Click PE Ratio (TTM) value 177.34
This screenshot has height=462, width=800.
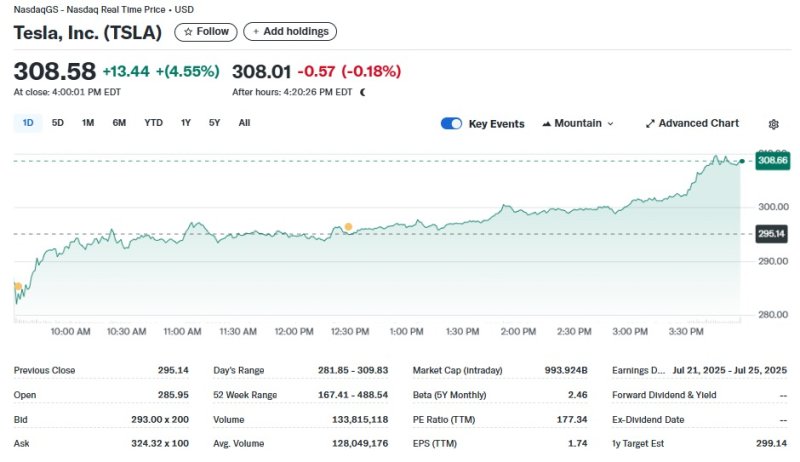coord(572,420)
